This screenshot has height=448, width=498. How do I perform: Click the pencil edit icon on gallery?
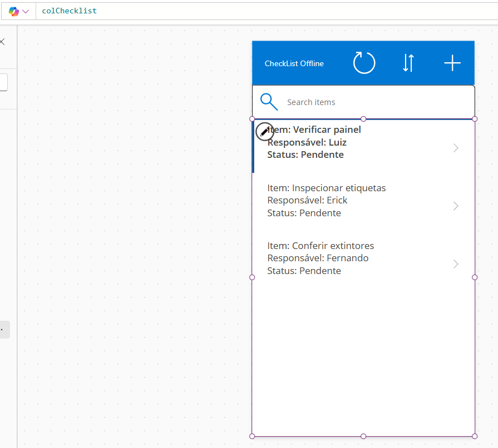tap(264, 131)
